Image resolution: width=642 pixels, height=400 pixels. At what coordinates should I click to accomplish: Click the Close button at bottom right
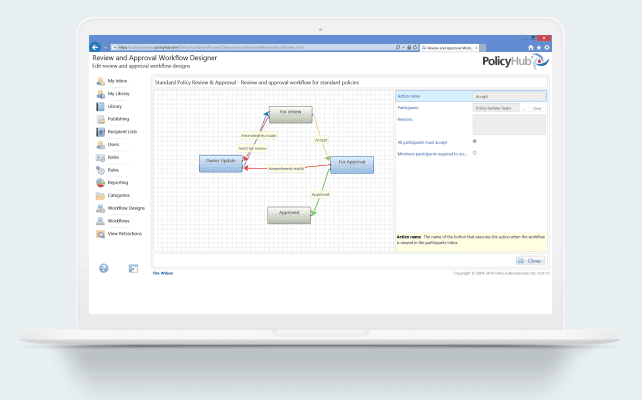pyautogui.click(x=531, y=260)
